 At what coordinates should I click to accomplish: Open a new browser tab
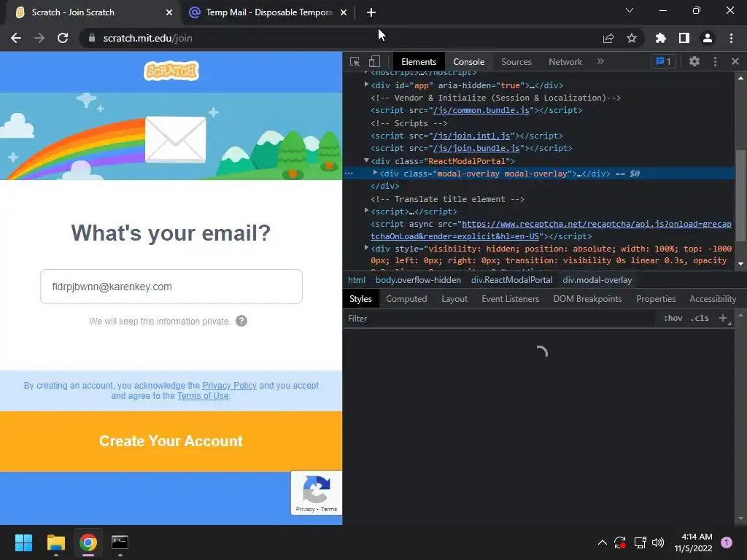(x=371, y=12)
